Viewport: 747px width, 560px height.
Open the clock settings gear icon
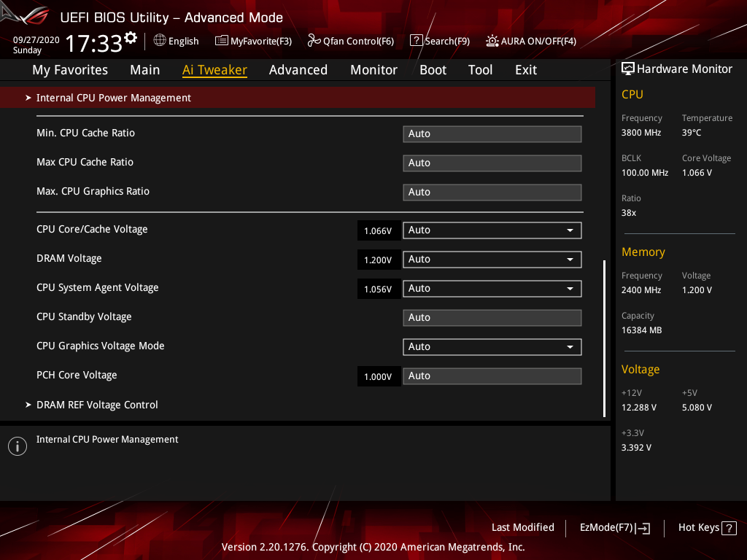click(x=131, y=37)
